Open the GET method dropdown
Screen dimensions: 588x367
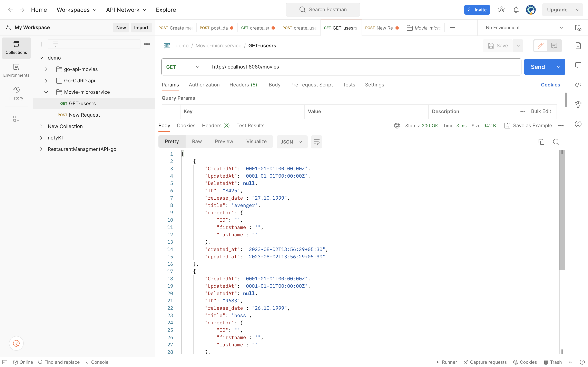[x=184, y=67]
